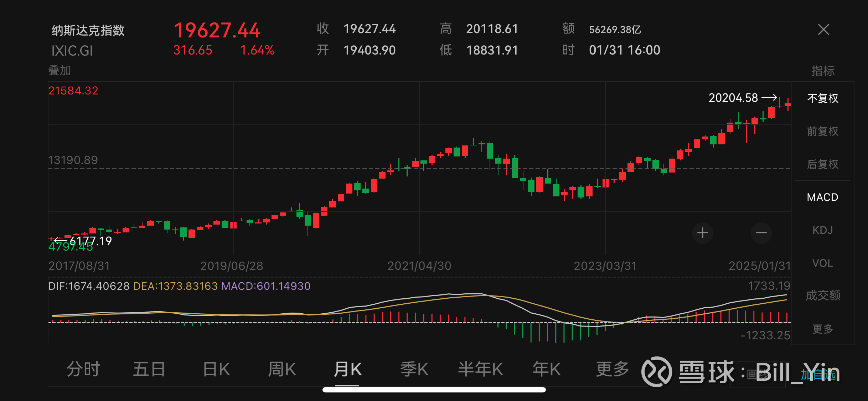The image size is (868, 401).
Task: Open the 叠加 overlay selector
Action: [59, 70]
